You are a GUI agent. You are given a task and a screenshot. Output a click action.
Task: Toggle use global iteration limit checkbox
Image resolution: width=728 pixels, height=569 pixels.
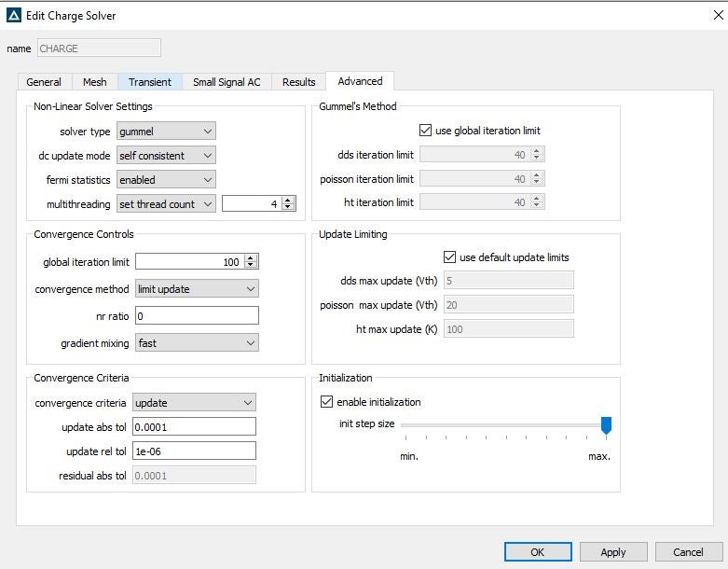pos(426,131)
